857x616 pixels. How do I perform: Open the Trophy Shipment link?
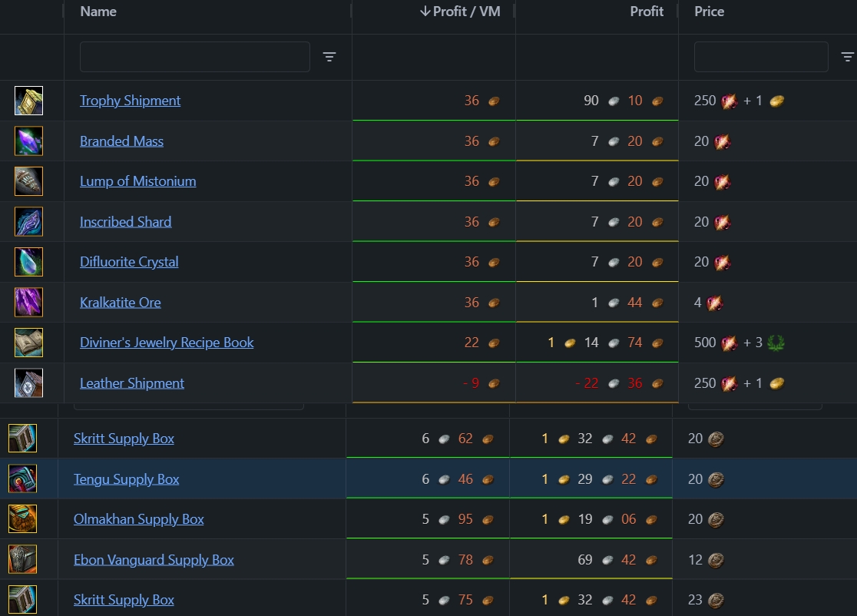coord(130,101)
